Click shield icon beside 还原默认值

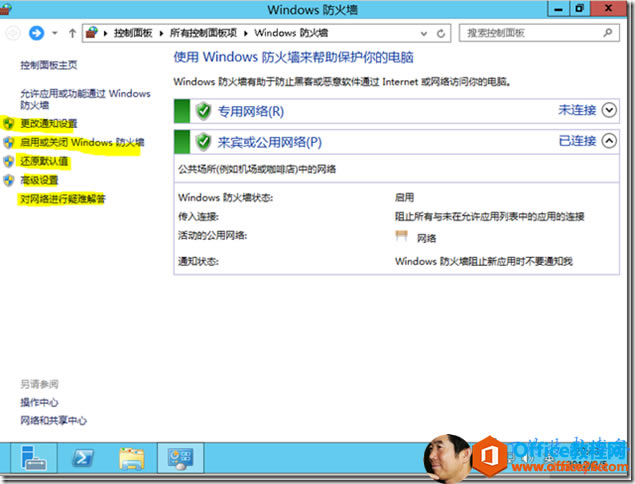(x=9, y=161)
